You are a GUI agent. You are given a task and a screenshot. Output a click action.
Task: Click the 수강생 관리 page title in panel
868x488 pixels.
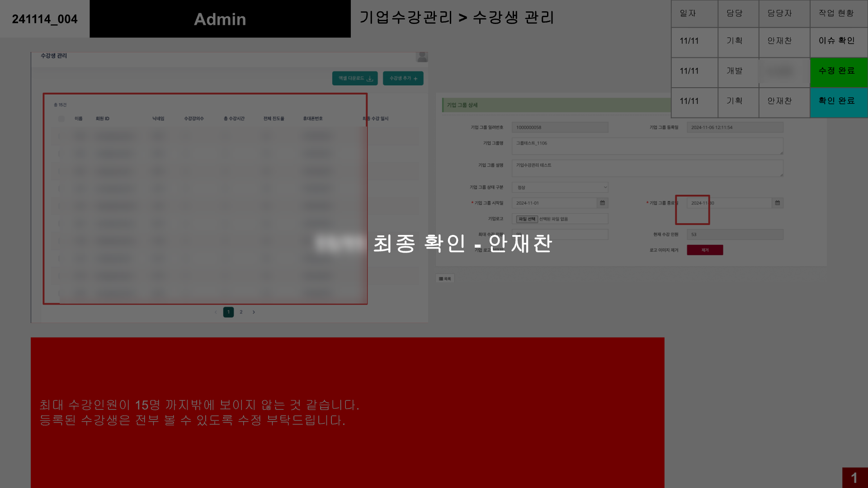coord(54,56)
